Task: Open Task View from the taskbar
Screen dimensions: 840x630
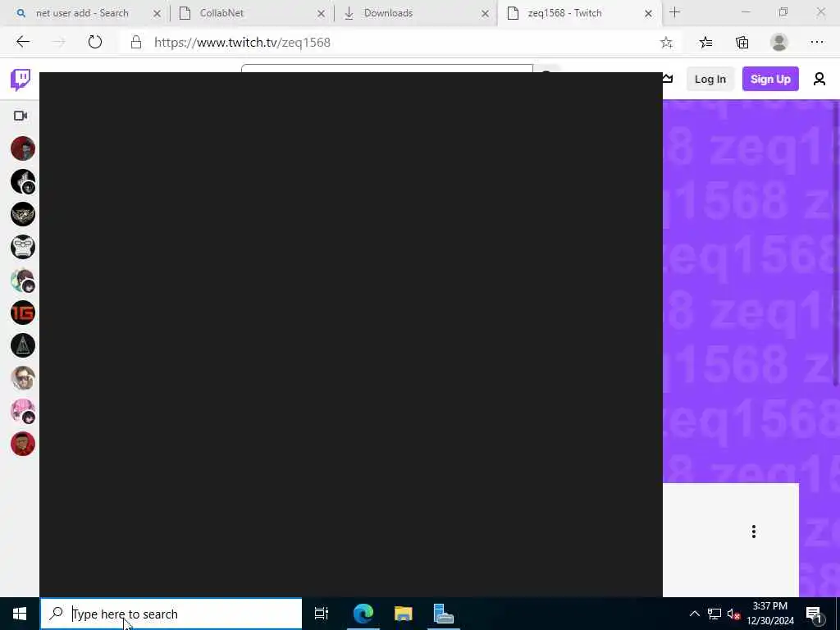Action: tap(322, 614)
